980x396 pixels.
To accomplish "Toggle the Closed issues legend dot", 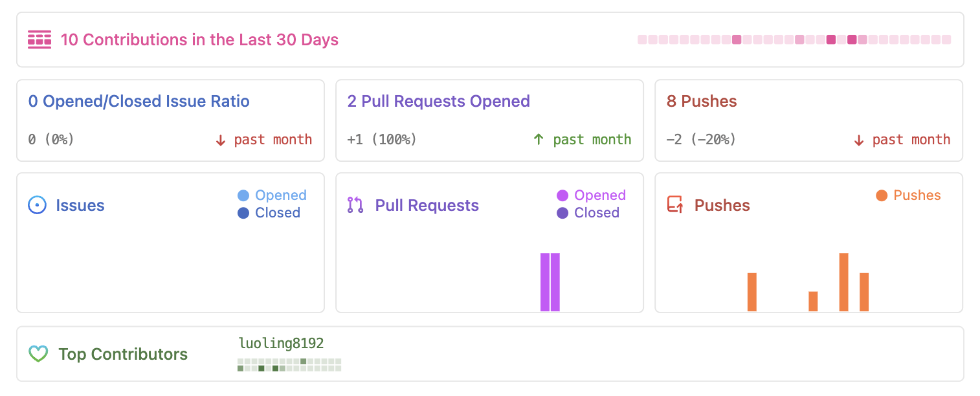I will (x=243, y=213).
